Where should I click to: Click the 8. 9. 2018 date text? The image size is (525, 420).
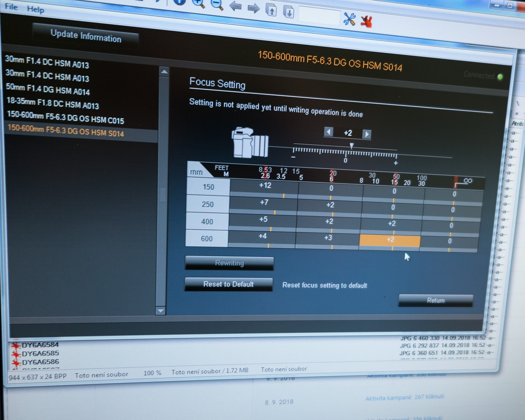(279, 402)
